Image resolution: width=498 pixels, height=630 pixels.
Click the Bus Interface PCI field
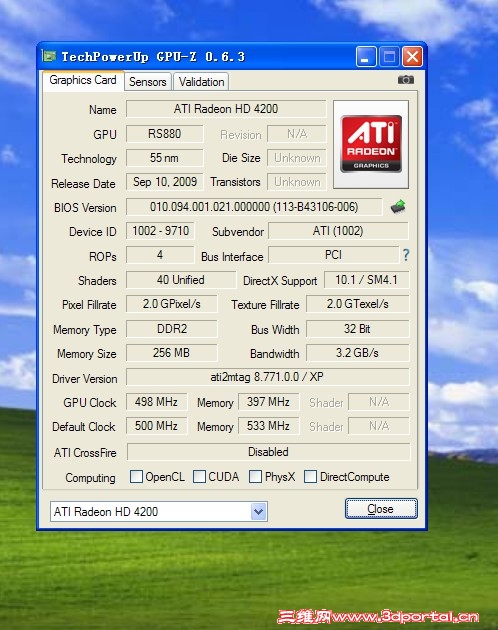pos(334,255)
